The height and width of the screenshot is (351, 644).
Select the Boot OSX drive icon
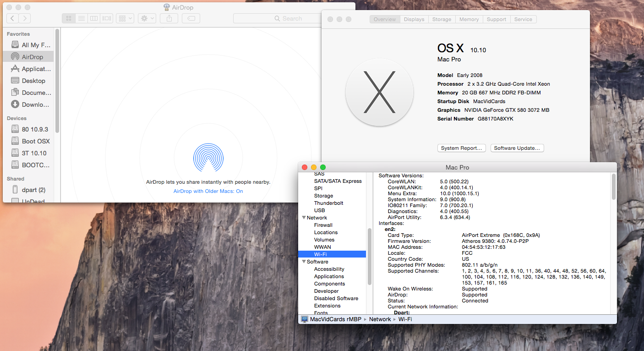(15, 141)
